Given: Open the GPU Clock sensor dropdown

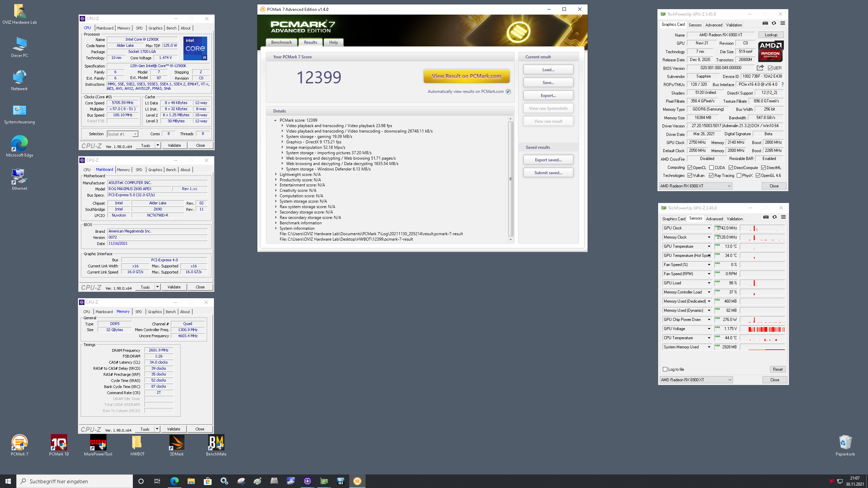Looking at the screenshot, I should [709, 228].
